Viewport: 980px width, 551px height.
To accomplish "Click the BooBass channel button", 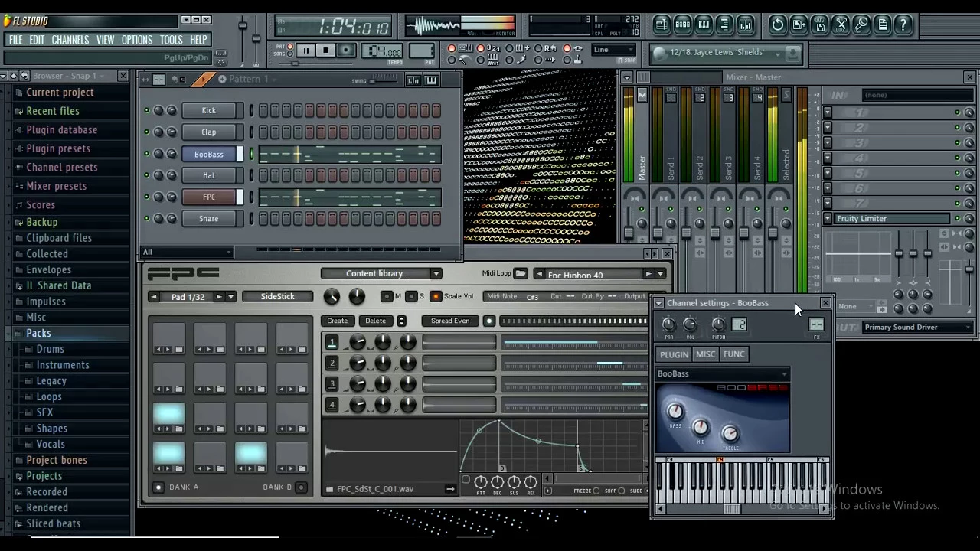I will 208,154.
